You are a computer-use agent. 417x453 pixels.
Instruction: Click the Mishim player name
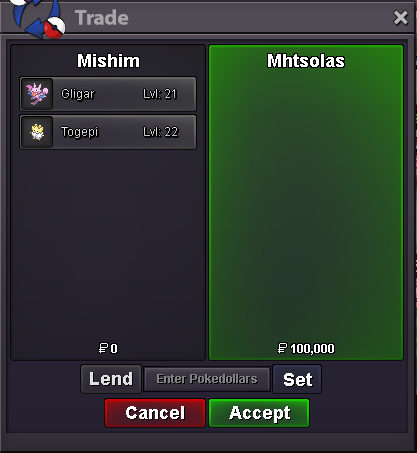108,61
